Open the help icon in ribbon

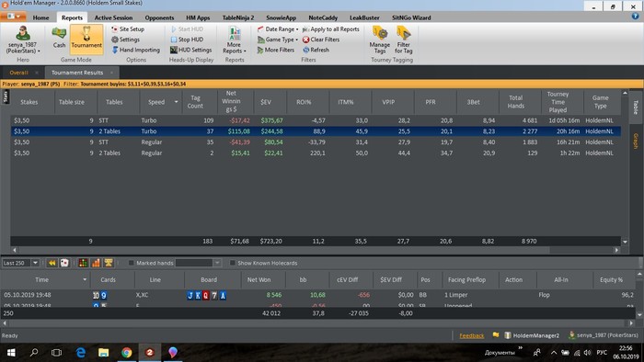[x=635, y=16]
